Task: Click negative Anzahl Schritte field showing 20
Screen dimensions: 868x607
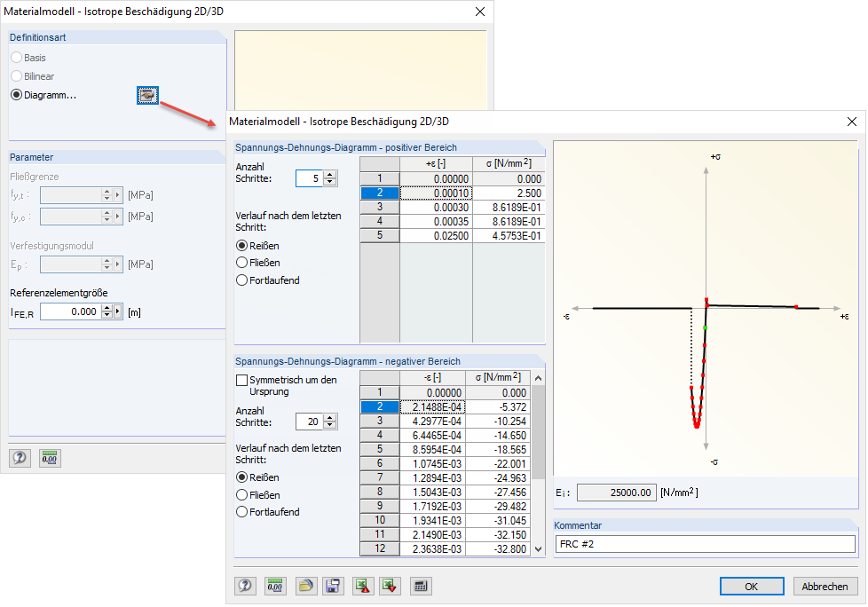Action: coord(310,422)
